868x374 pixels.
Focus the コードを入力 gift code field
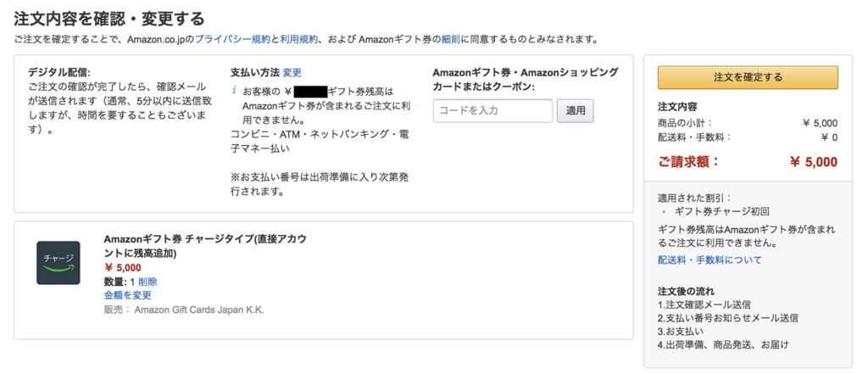click(492, 110)
